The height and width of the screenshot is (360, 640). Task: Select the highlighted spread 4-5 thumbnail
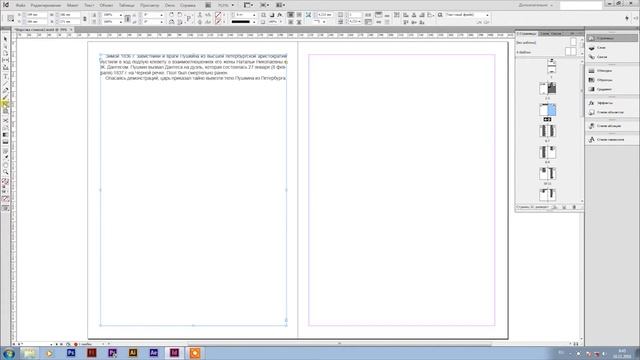click(547, 110)
